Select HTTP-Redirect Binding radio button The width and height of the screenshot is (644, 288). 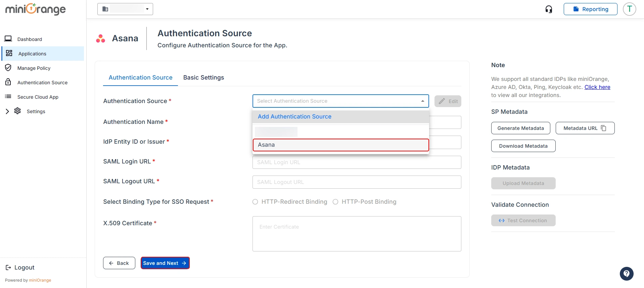(255, 202)
